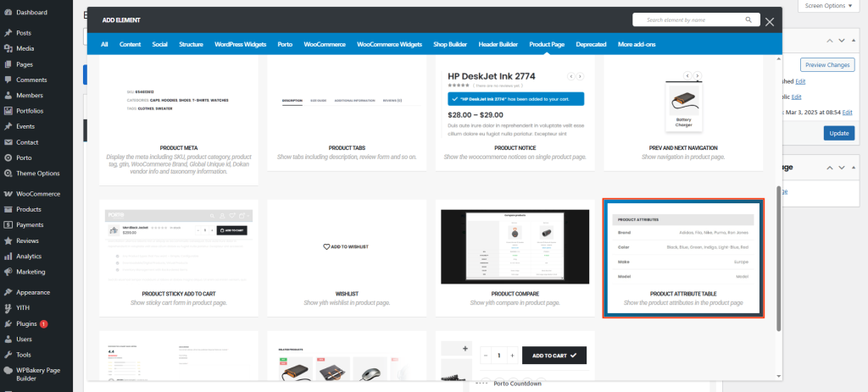Move Publish panel down with arrow
The width and height of the screenshot is (868, 392).
tap(842, 40)
